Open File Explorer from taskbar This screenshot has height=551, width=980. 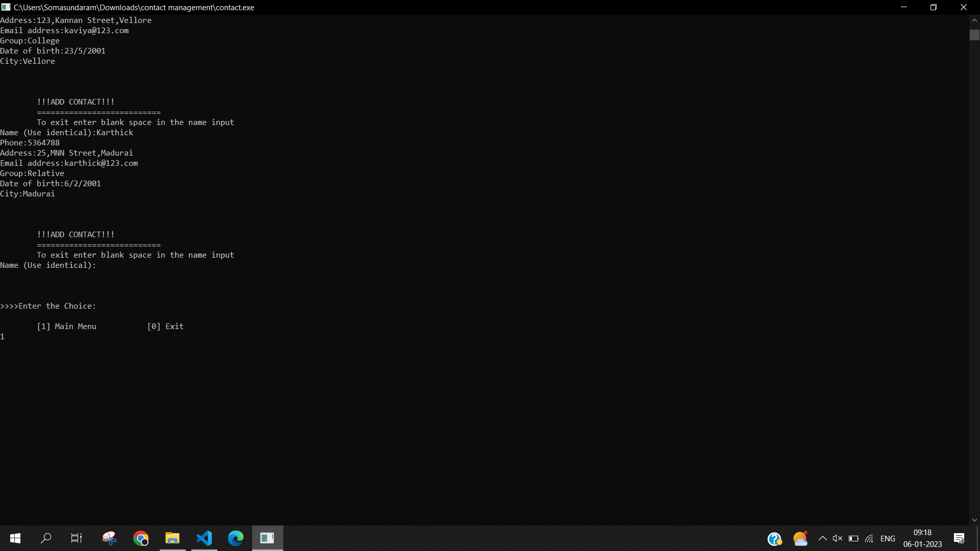(x=173, y=538)
